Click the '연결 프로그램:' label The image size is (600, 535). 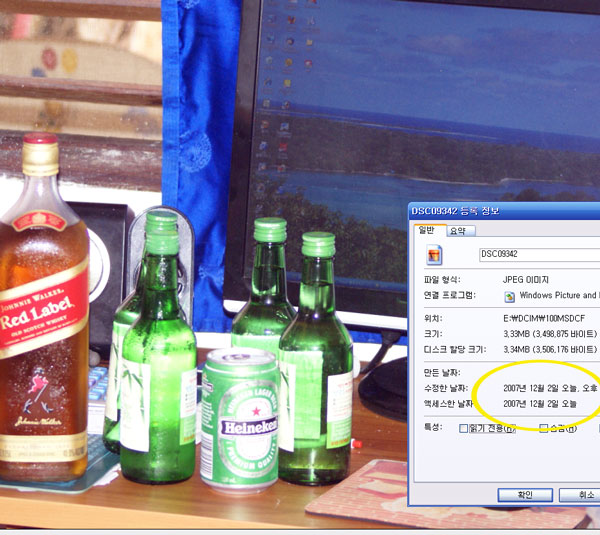(x=450, y=295)
